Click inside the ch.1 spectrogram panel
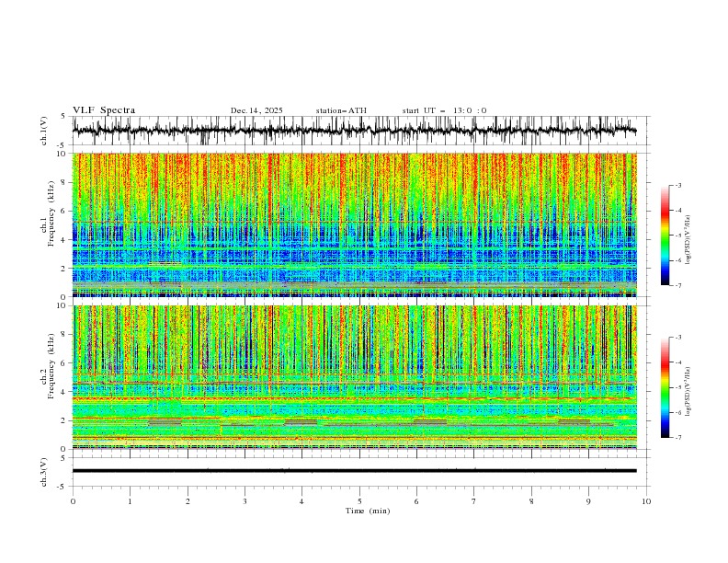 point(354,224)
